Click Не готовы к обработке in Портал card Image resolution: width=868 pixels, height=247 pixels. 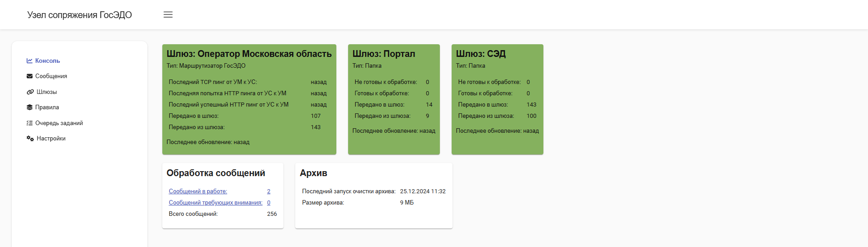click(386, 82)
